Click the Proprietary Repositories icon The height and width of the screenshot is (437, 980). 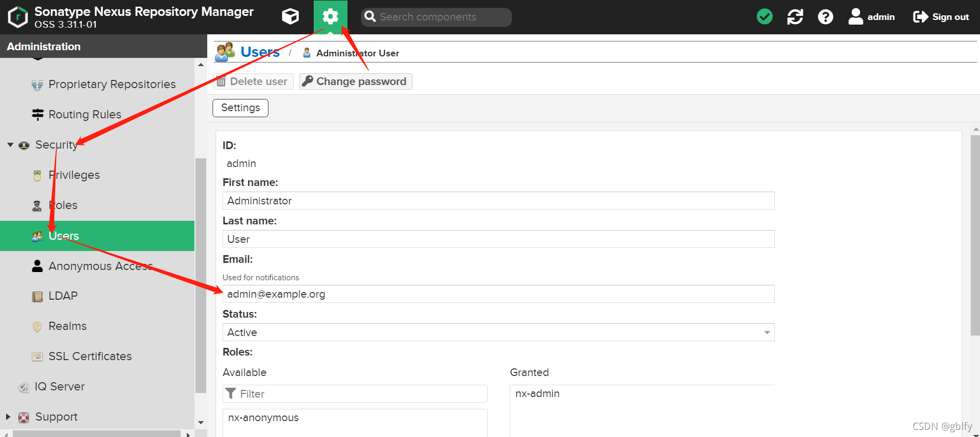(37, 85)
